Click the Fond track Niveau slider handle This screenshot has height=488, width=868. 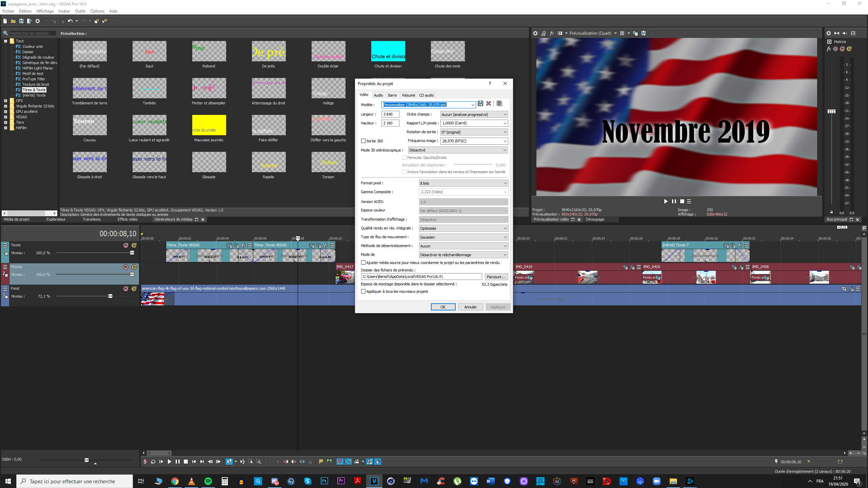(110, 296)
